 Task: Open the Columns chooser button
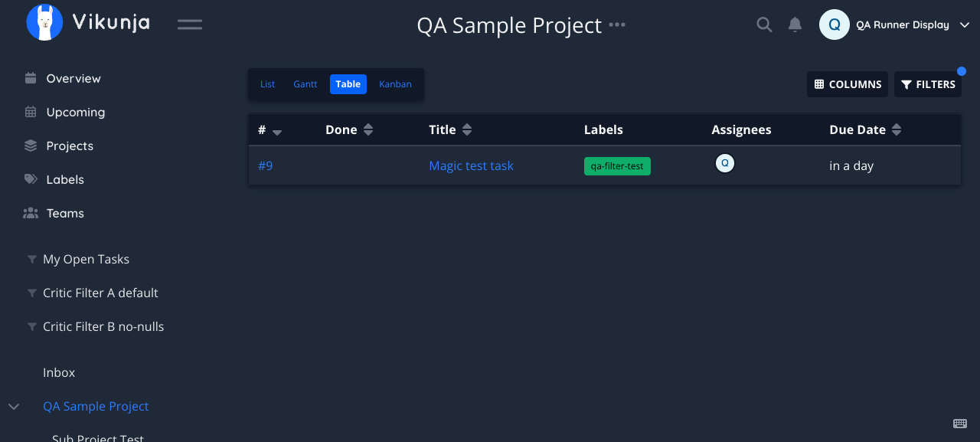click(848, 84)
